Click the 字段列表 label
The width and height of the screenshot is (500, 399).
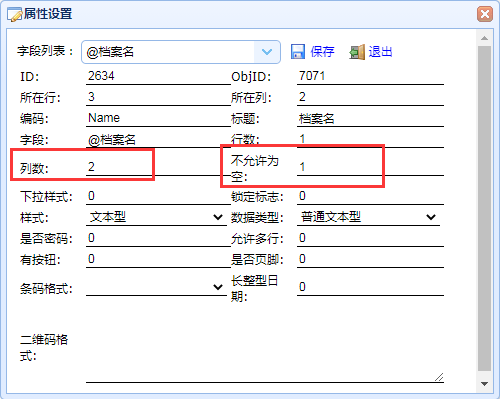[x=45, y=51]
